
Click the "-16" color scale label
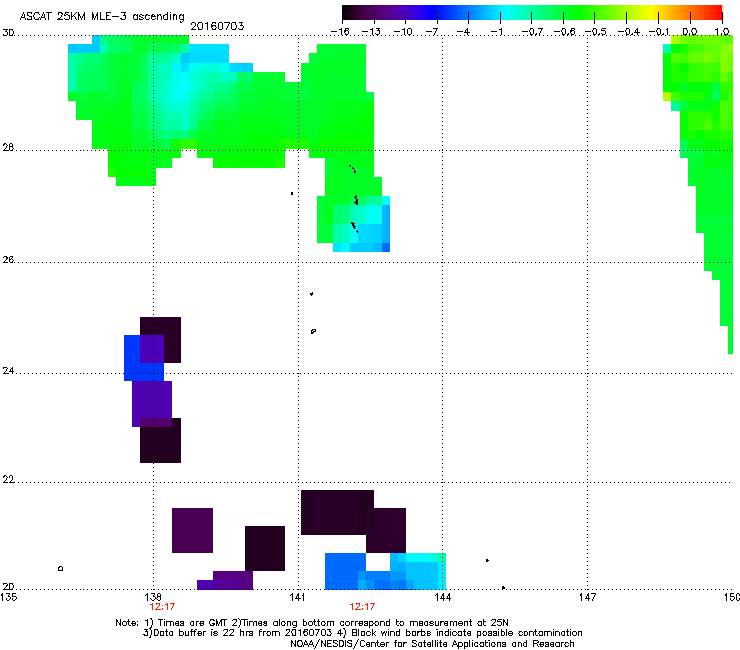coord(340,32)
